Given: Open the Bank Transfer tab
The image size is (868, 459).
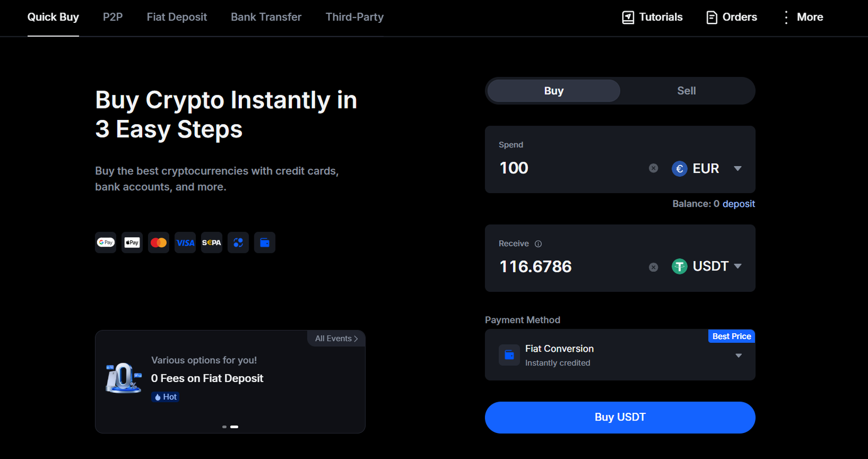Looking at the screenshot, I should coord(266,17).
